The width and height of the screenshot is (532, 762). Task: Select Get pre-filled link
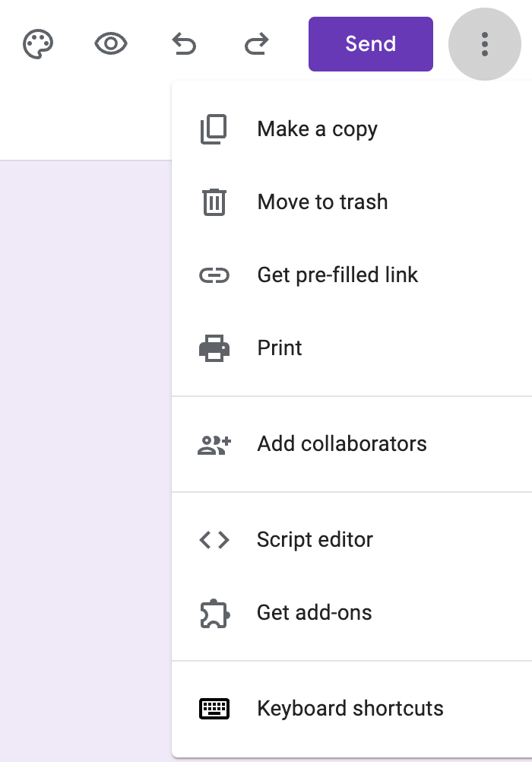pos(352,275)
